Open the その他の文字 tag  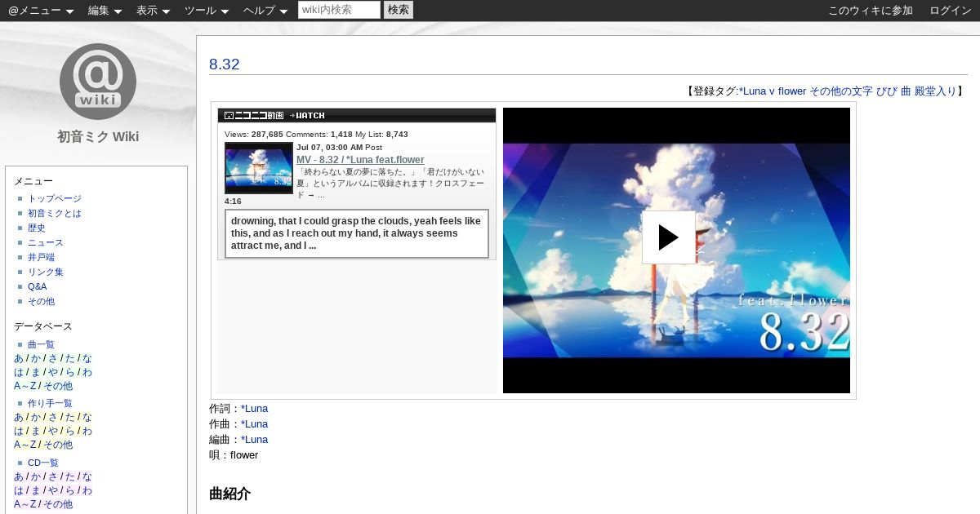[x=841, y=91]
